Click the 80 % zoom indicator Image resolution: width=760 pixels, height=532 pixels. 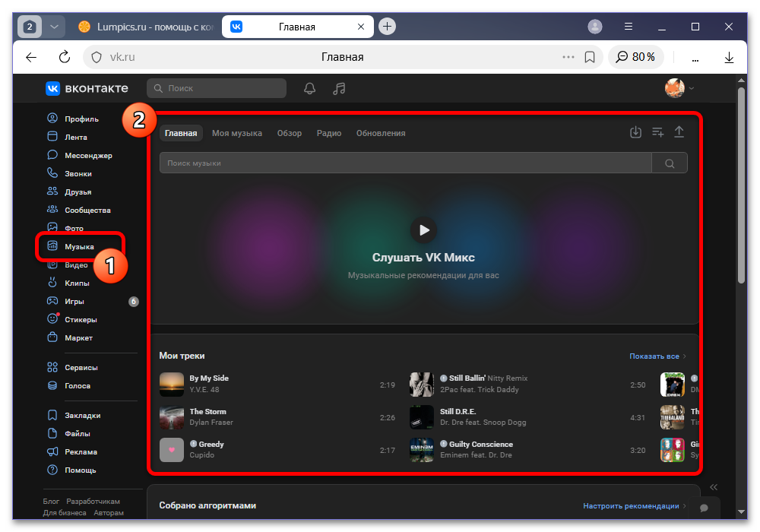pyautogui.click(x=635, y=57)
